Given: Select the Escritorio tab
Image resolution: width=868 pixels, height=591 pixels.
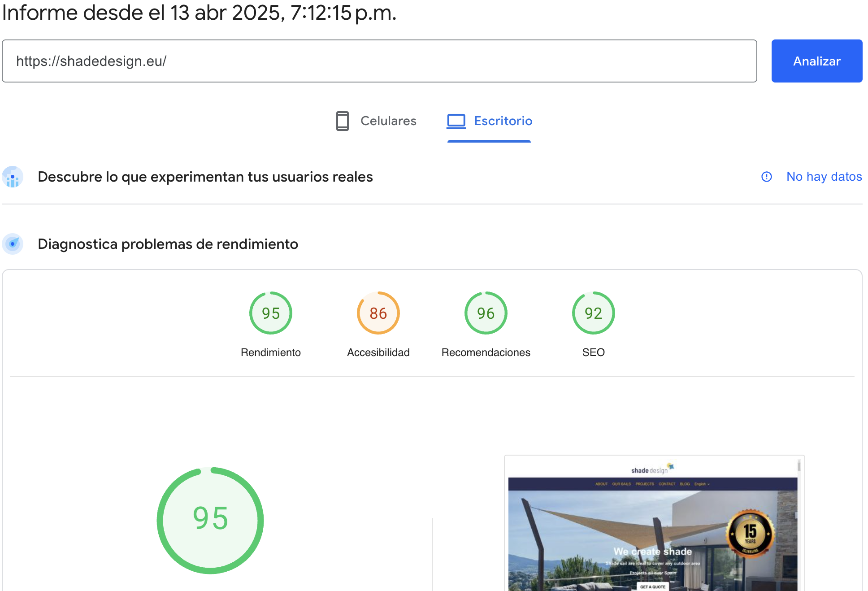Looking at the screenshot, I should 503,121.
